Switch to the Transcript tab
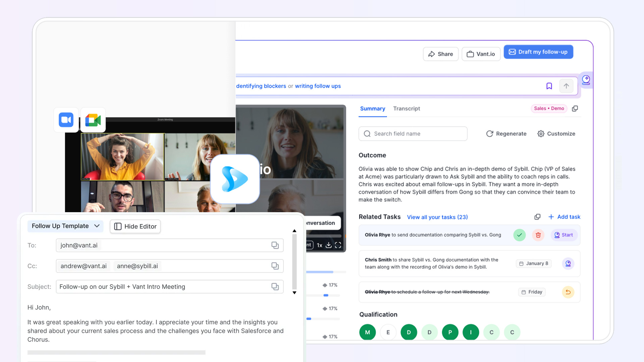Screen dimensions: 644x362 click(407, 109)
